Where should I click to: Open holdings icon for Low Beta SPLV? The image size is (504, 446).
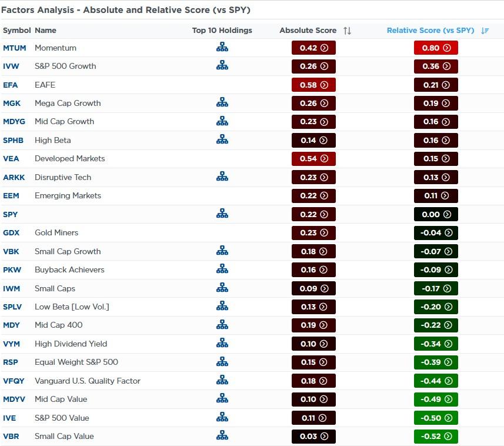(222, 306)
